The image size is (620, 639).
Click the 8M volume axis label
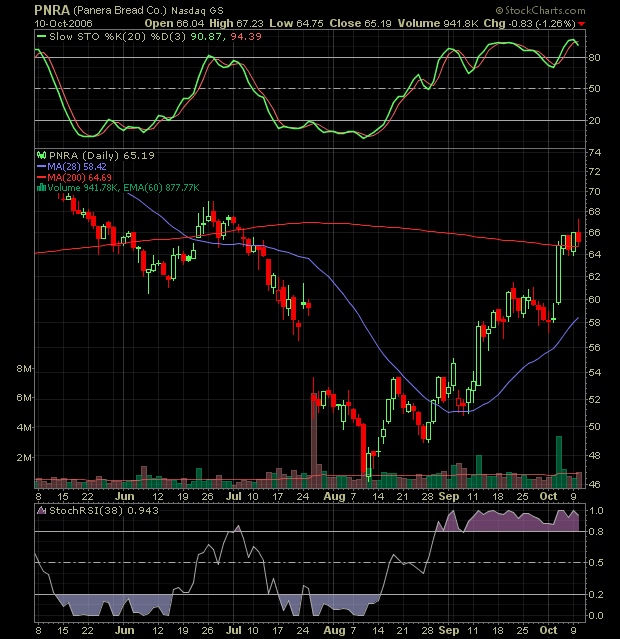click(x=24, y=369)
